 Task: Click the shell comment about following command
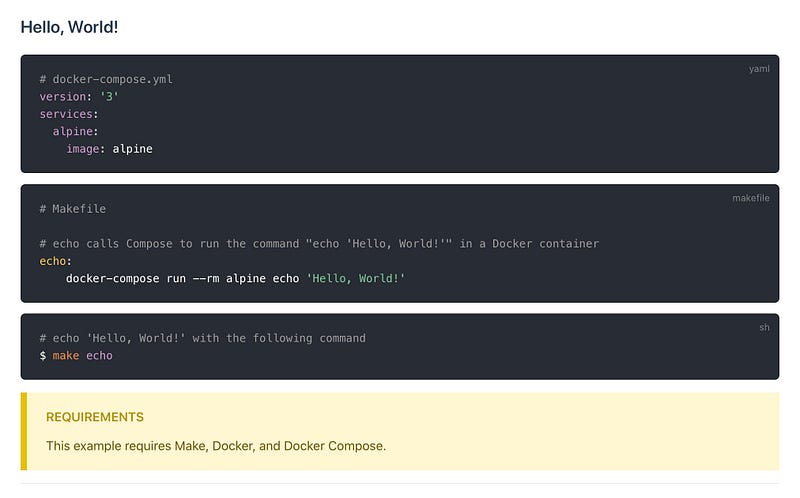click(x=203, y=338)
